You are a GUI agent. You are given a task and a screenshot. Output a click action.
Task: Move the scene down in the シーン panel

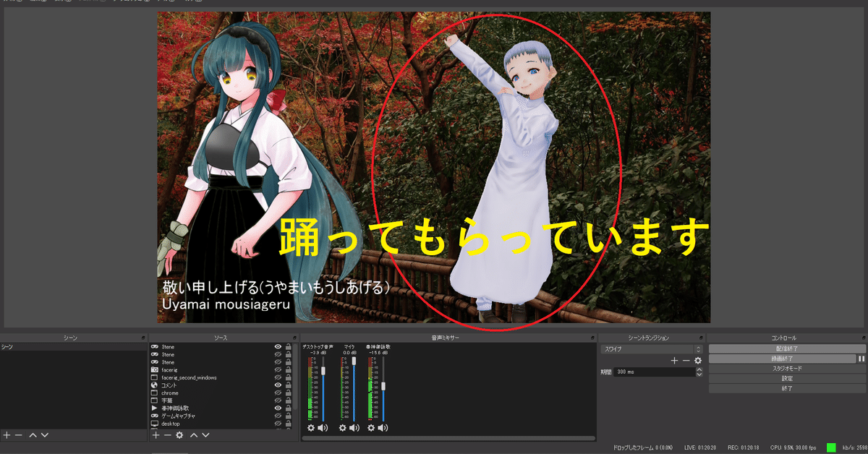coord(45,435)
